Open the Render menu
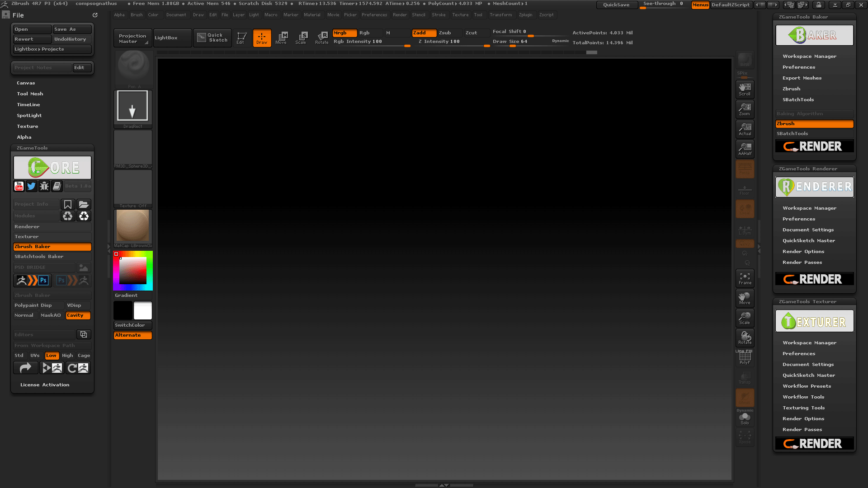The image size is (868, 488). [x=400, y=14]
